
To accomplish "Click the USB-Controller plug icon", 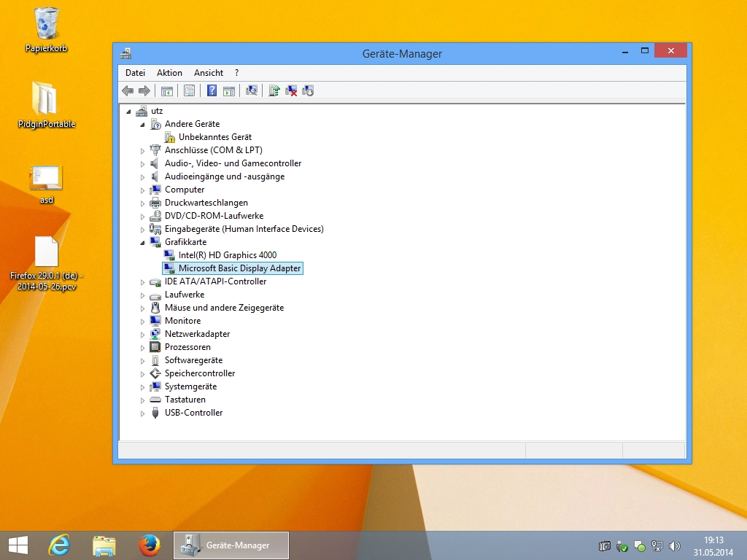I will [155, 413].
